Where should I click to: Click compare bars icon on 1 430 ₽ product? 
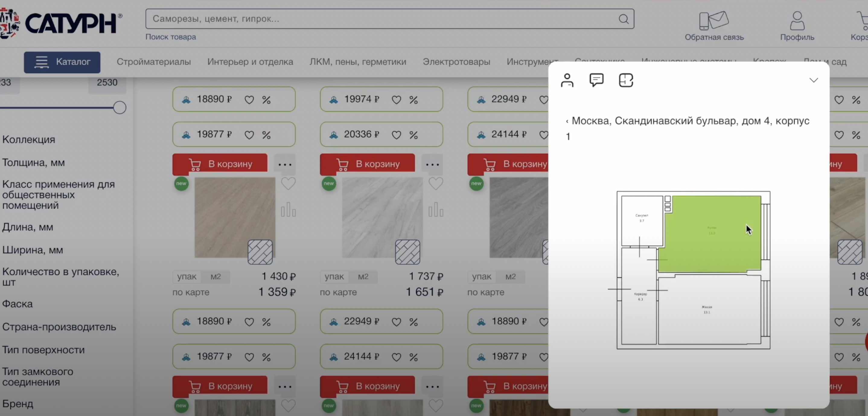pyautogui.click(x=289, y=210)
